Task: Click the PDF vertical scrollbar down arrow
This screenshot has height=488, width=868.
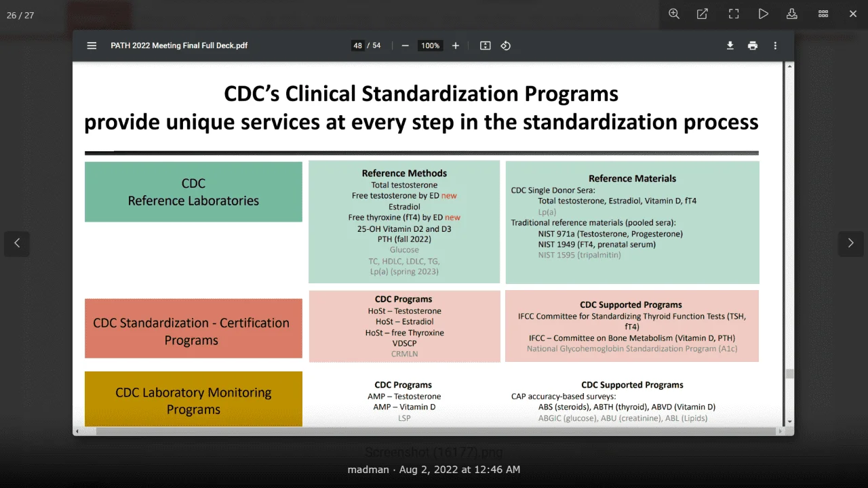Action: [789, 421]
